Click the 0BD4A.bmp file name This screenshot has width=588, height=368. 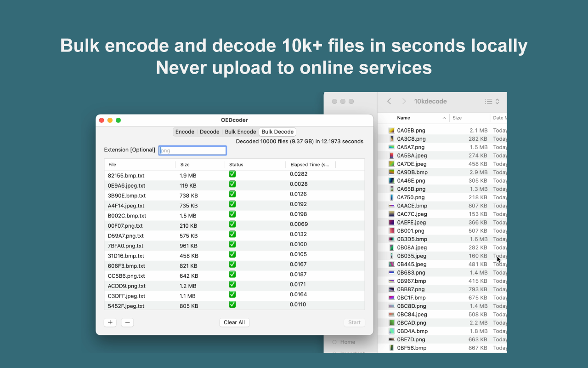[413, 331]
